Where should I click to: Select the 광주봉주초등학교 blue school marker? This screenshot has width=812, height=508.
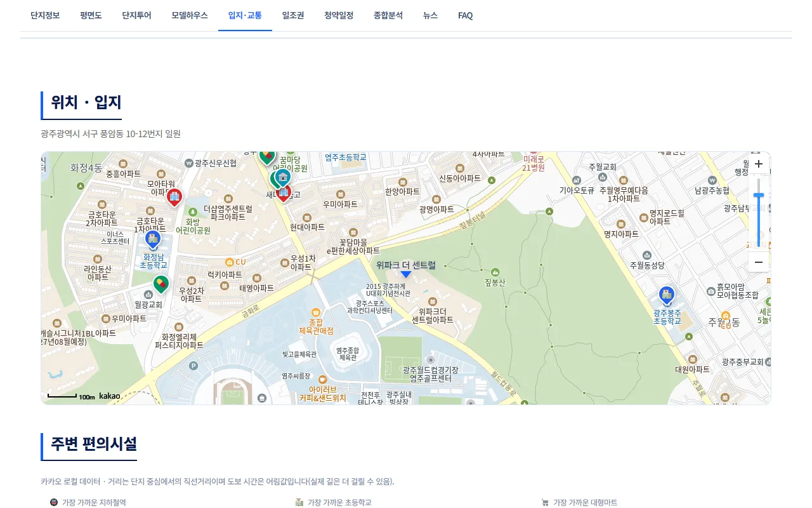[666, 295]
